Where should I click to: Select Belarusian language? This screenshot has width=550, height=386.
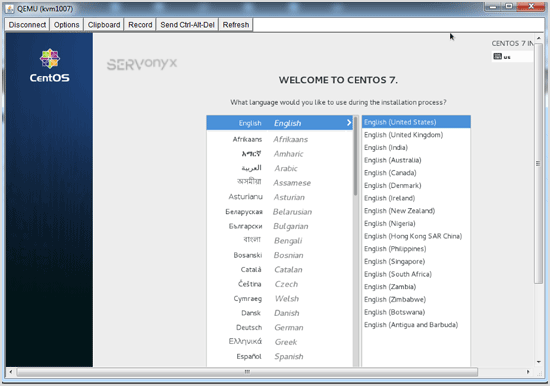coord(280,212)
